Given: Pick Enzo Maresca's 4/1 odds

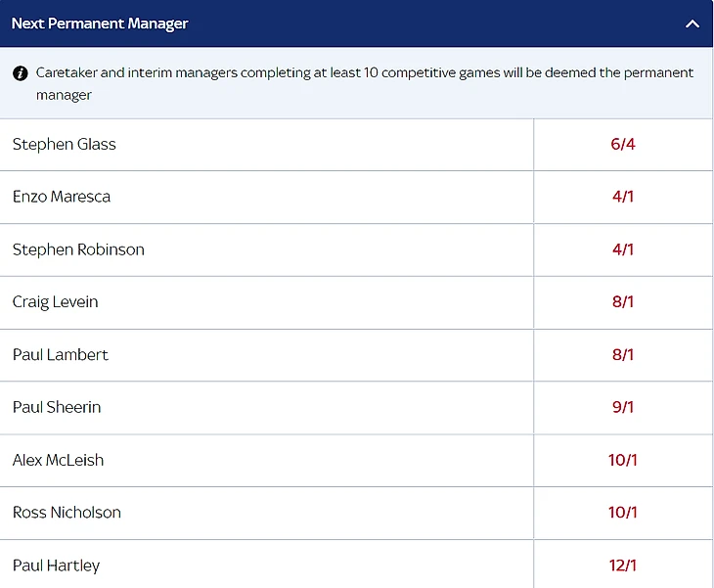Looking at the screenshot, I should [x=623, y=197].
